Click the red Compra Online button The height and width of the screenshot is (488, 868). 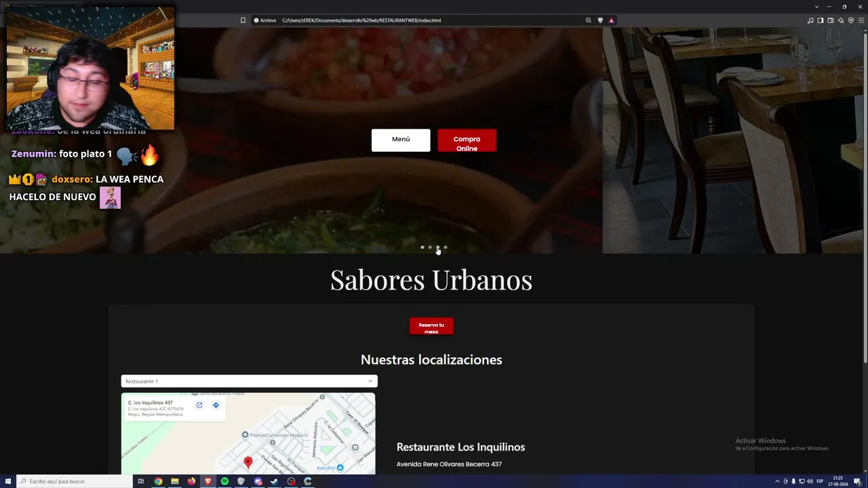coord(467,140)
